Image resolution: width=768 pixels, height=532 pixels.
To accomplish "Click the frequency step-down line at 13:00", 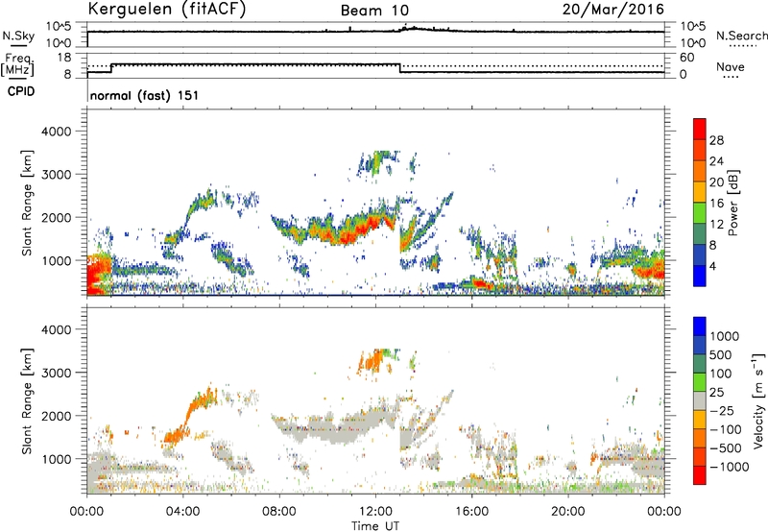I will pos(400,68).
